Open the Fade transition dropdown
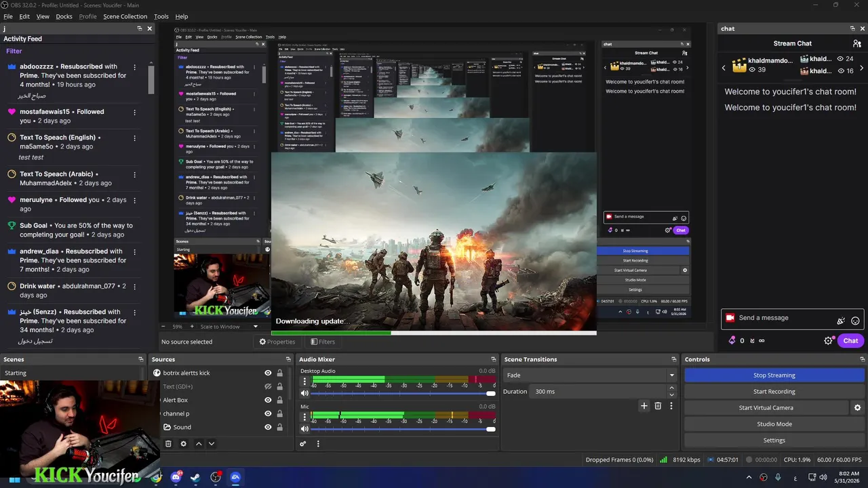868x488 pixels. tap(590, 375)
